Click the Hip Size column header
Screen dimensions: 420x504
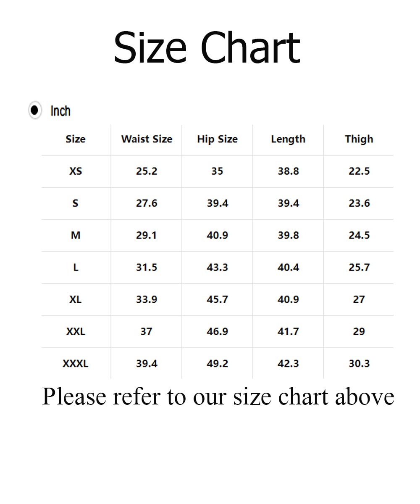coord(217,139)
